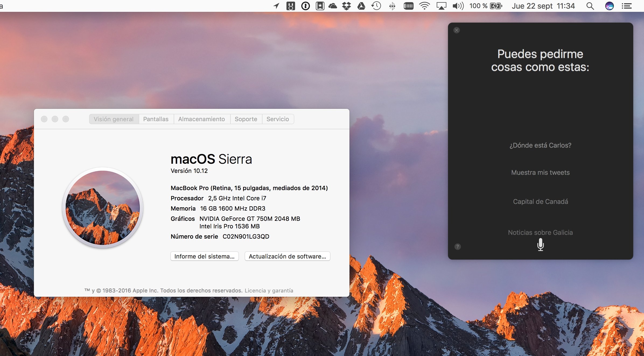The image size is (644, 356).
Task: Open the AirPlay display menu
Action: (x=442, y=6)
